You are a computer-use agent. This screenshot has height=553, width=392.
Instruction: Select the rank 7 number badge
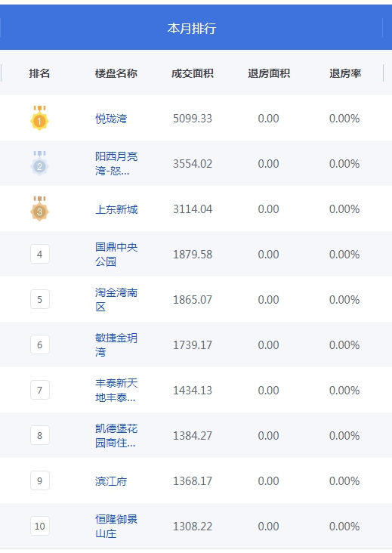[x=40, y=390]
